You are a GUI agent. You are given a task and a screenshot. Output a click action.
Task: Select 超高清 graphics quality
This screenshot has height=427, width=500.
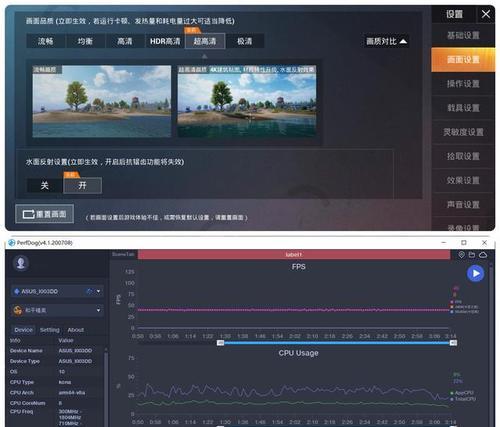[x=205, y=41]
